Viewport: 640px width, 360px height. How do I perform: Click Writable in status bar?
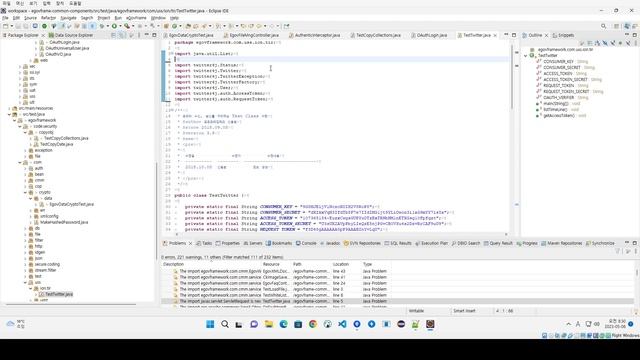[x=416, y=311]
